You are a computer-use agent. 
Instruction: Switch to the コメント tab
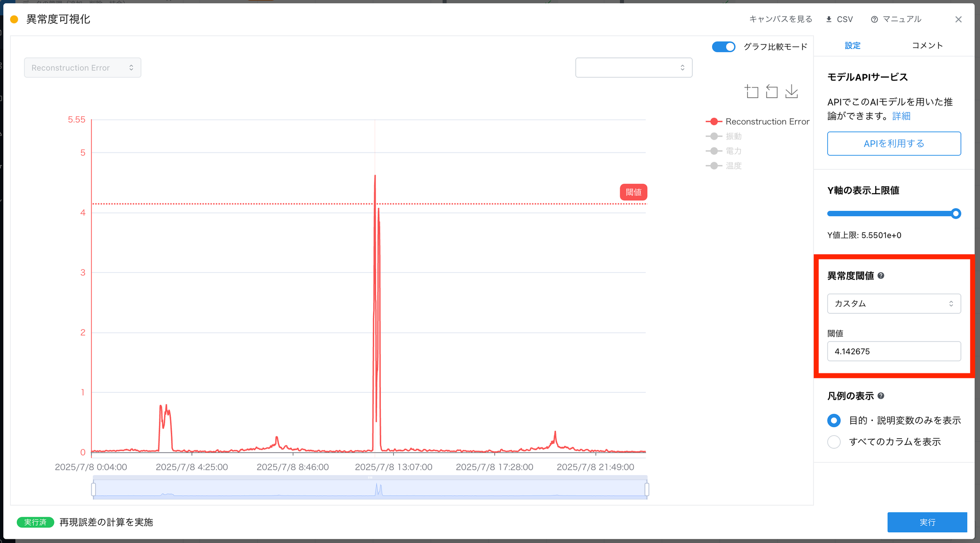[x=927, y=45]
